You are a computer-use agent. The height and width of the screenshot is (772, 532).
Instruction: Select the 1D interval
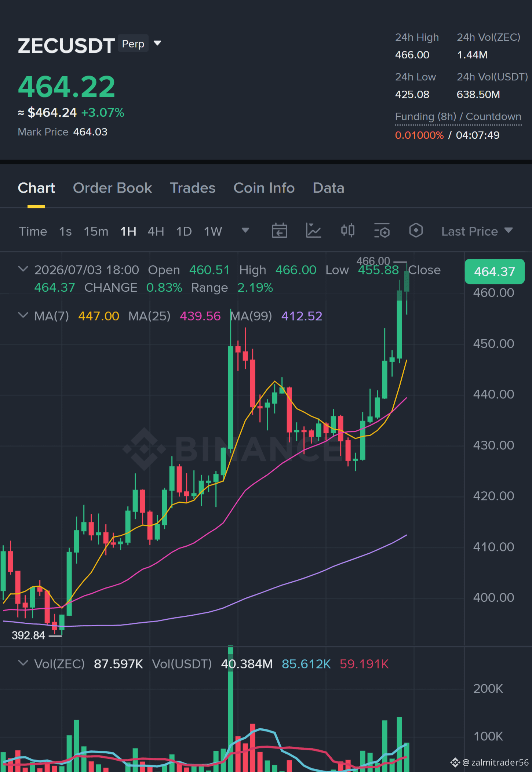click(x=184, y=231)
